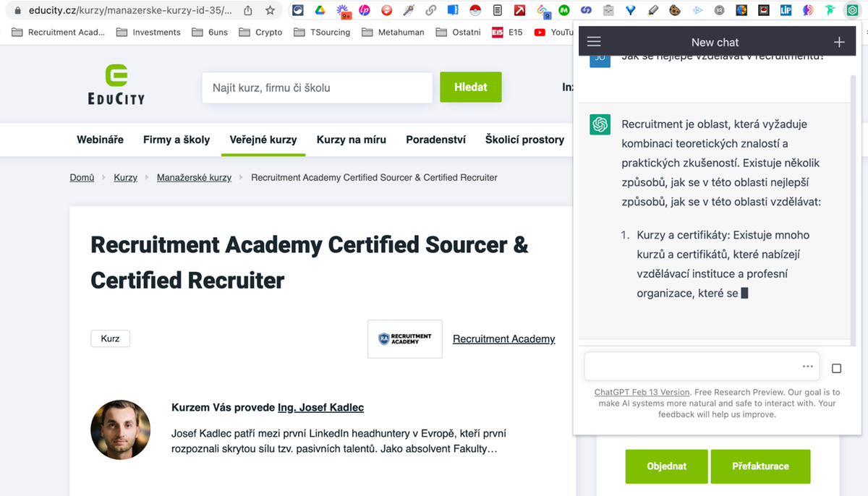
Task: Click the chain link extension icon
Action: (x=430, y=11)
